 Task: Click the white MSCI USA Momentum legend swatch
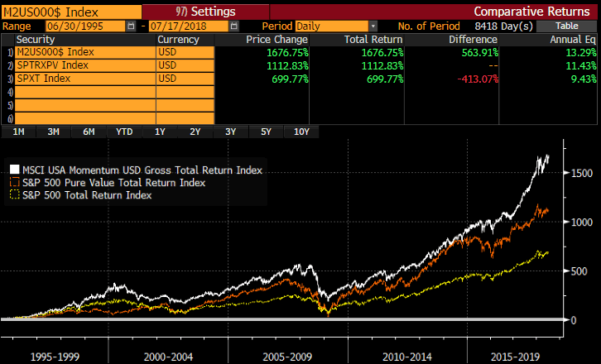click(15, 170)
